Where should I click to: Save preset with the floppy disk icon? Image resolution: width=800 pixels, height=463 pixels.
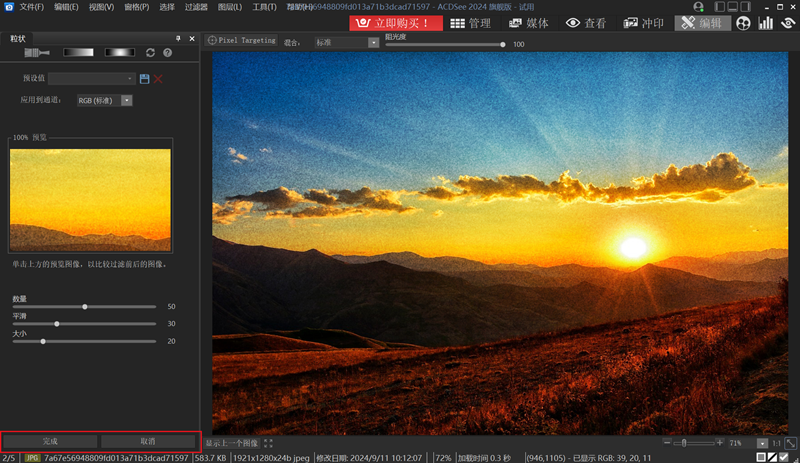pyautogui.click(x=144, y=78)
